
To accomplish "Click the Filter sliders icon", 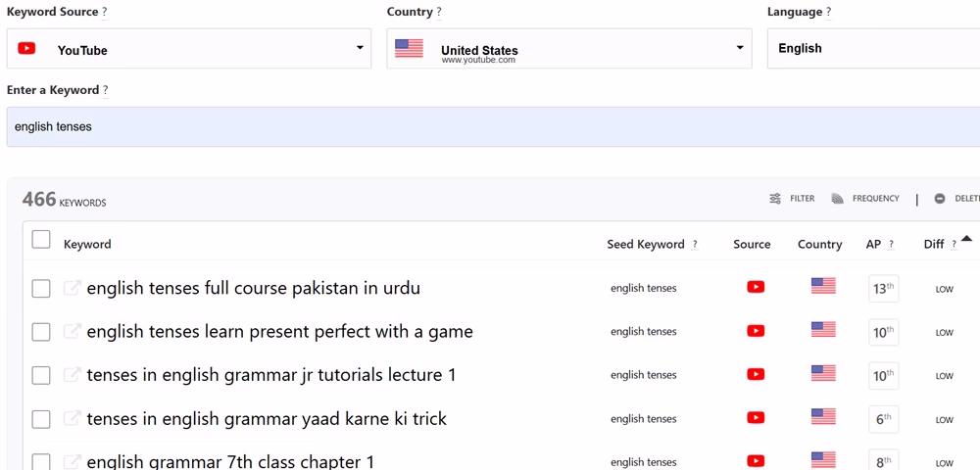I will (775, 199).
